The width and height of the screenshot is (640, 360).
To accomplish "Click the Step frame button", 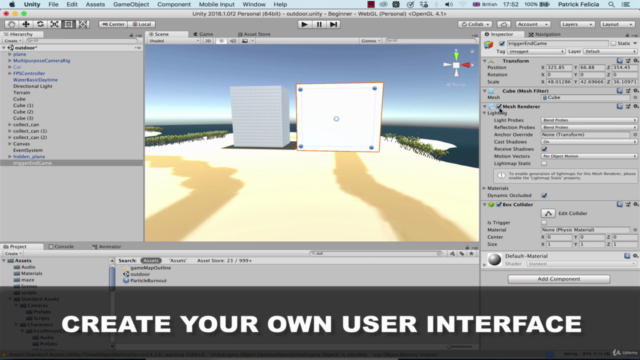I will [x=333, y=24].
